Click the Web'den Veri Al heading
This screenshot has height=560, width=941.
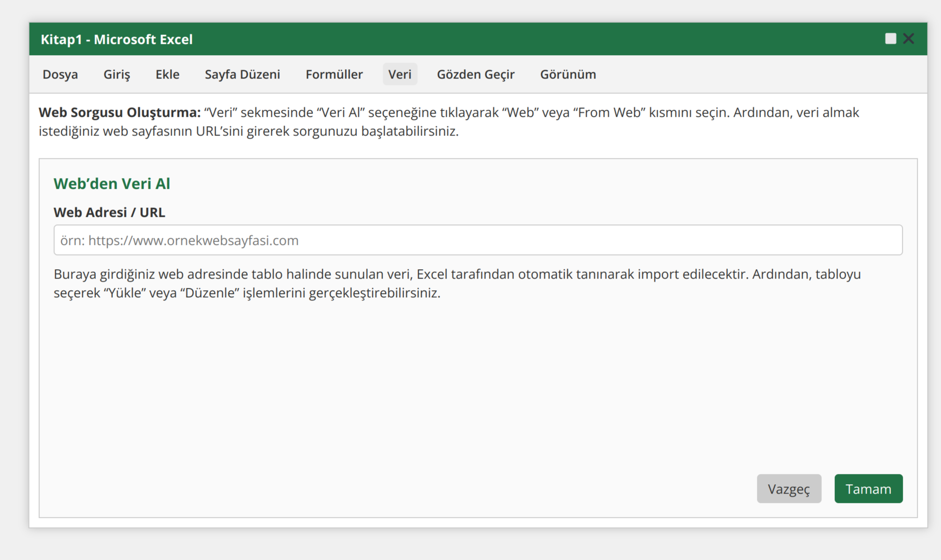coord(112,183)
